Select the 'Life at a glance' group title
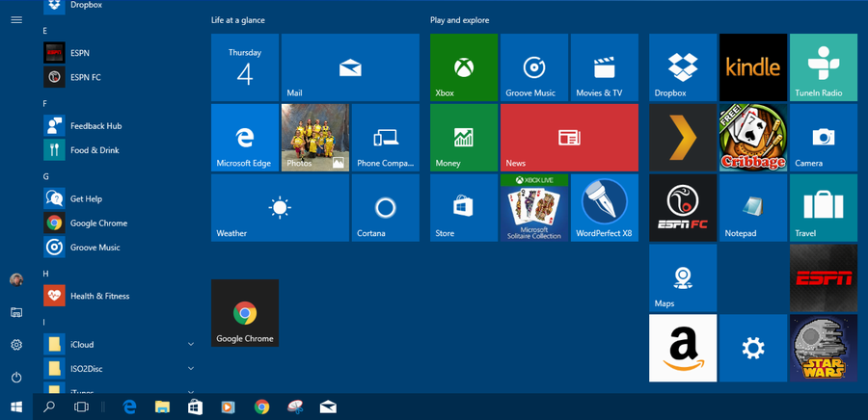This screenshot has height=420, width=868. click(238, 20)
